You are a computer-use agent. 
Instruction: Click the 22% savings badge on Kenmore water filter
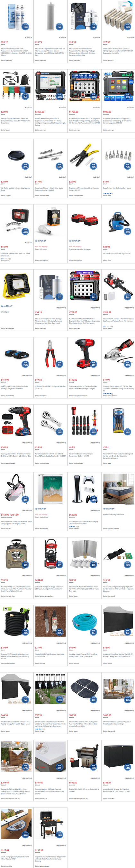[25, 27]
